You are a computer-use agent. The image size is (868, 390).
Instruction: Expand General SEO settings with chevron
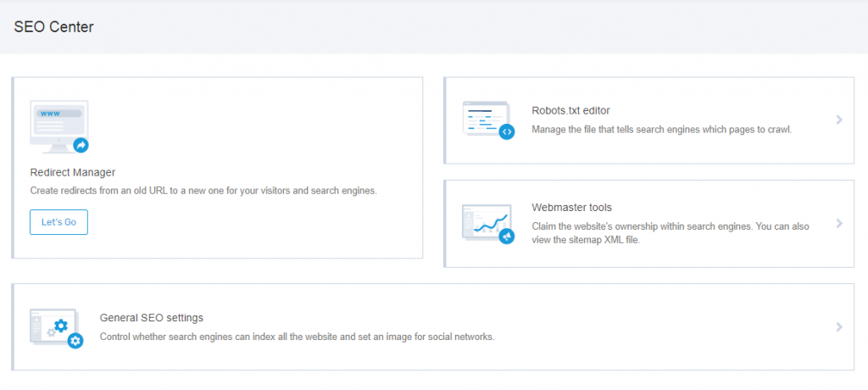838,326
